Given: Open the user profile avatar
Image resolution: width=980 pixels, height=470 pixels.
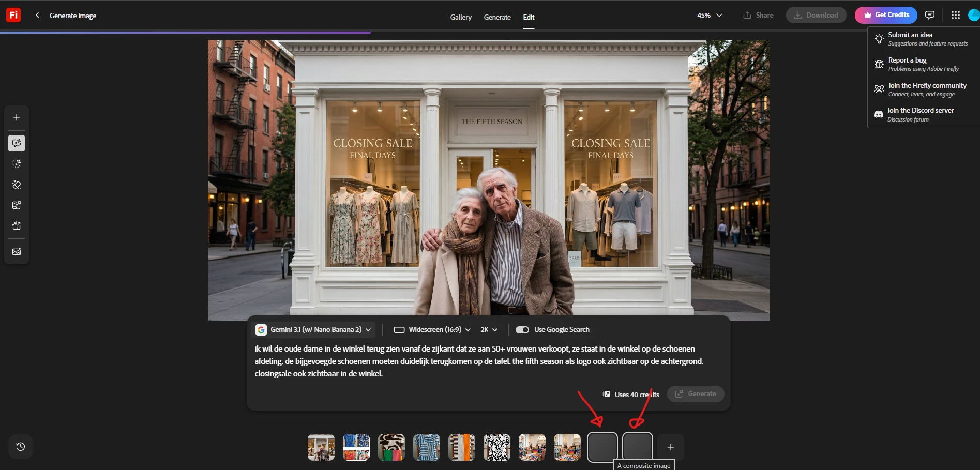Looking at the screenshot, I should [x=974, y=15].
